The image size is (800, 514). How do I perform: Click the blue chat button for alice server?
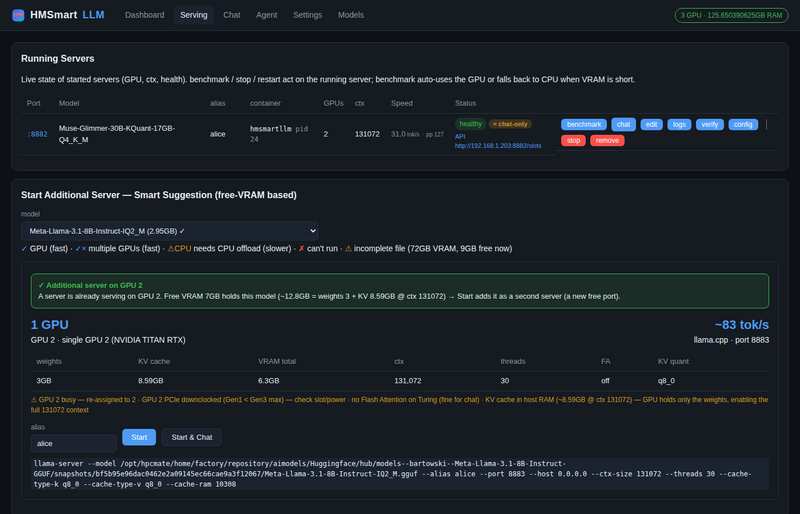pos(623,124)
